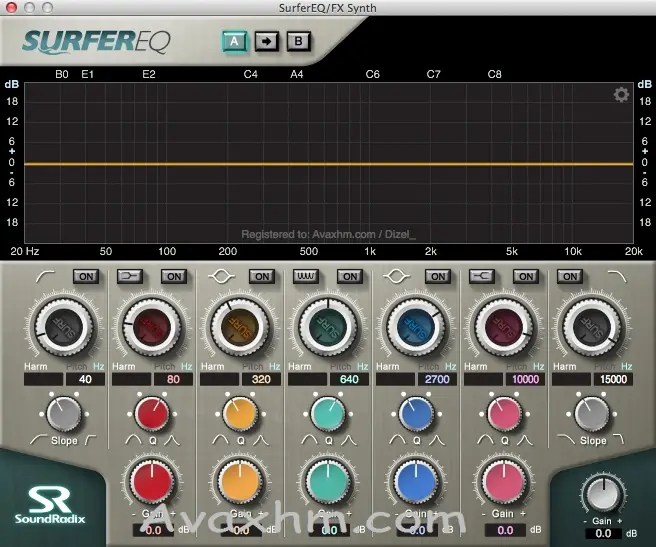Click the low-pass curve icon above 15000 Hz band
656x547 pixels.
click(x=617, y=277)
